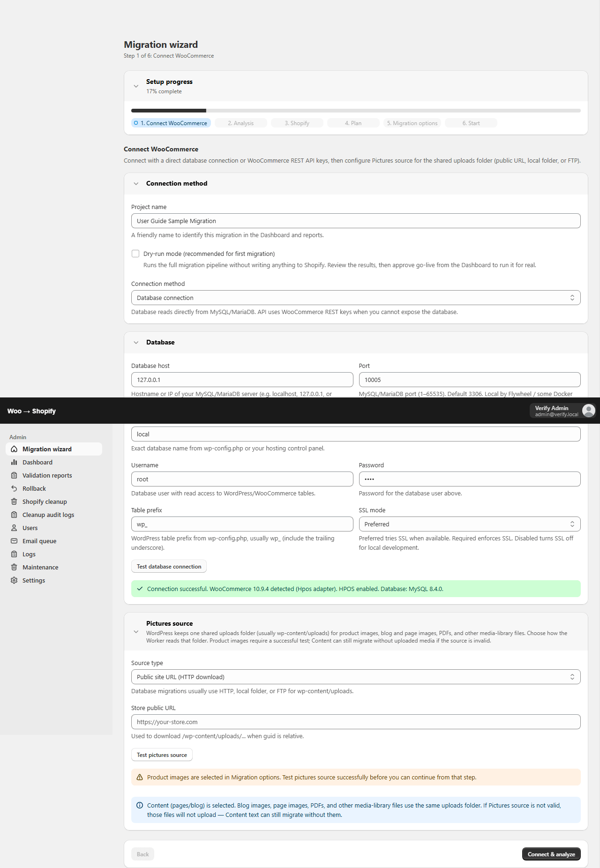Collapse the Pictures source section
Viewport: 600px width, 868px height.
click(x=136, y=632)
